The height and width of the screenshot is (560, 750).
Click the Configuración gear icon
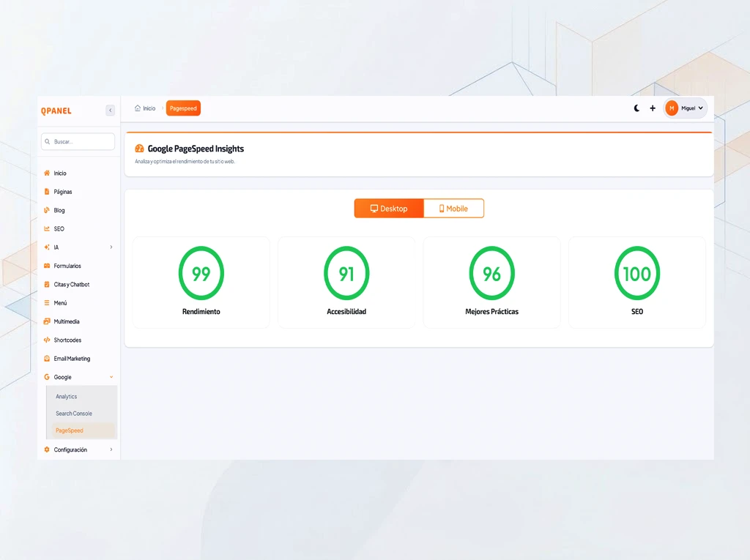47,449
